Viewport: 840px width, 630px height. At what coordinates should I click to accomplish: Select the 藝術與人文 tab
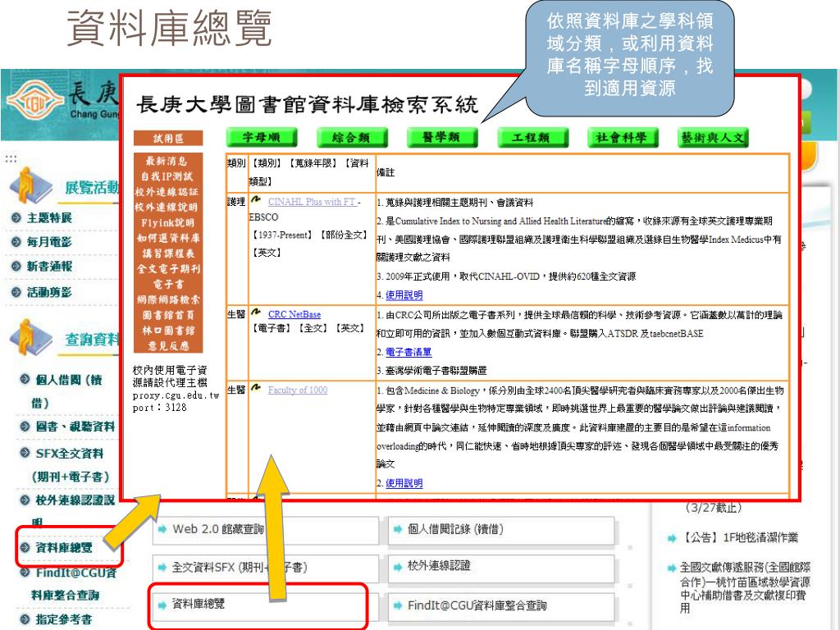[x=713, y=138]
